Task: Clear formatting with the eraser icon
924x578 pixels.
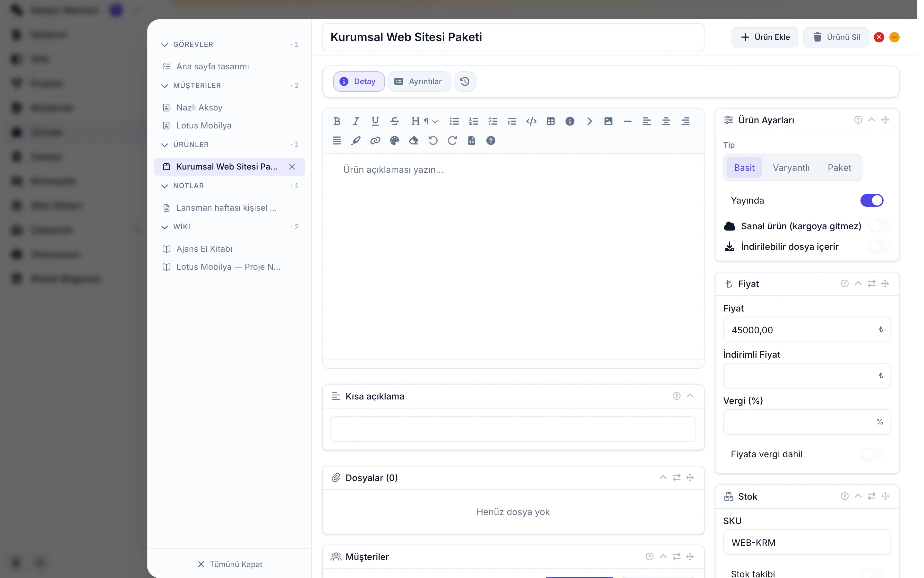Action: tap(414, 141)
